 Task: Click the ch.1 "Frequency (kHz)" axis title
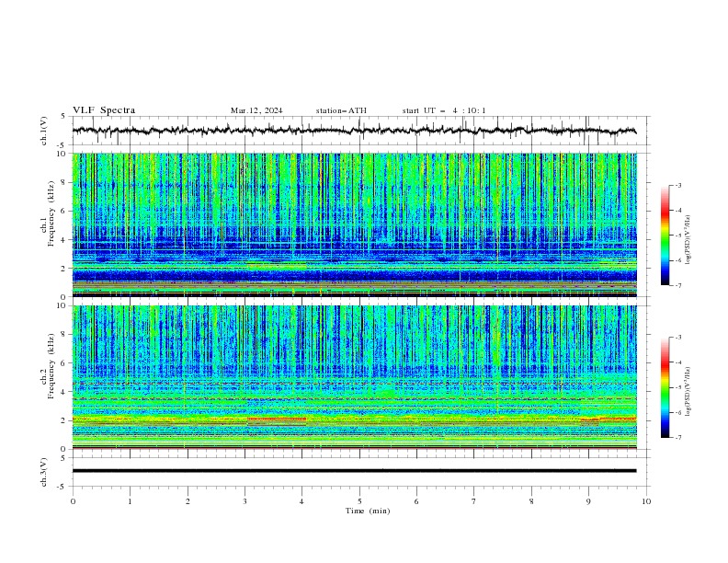[51, 214]
